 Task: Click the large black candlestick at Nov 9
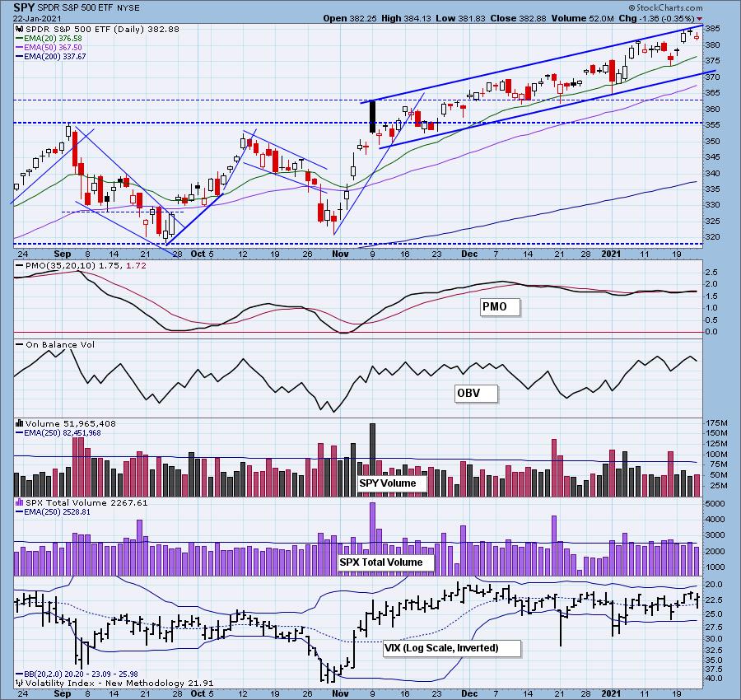coord(372,117)
